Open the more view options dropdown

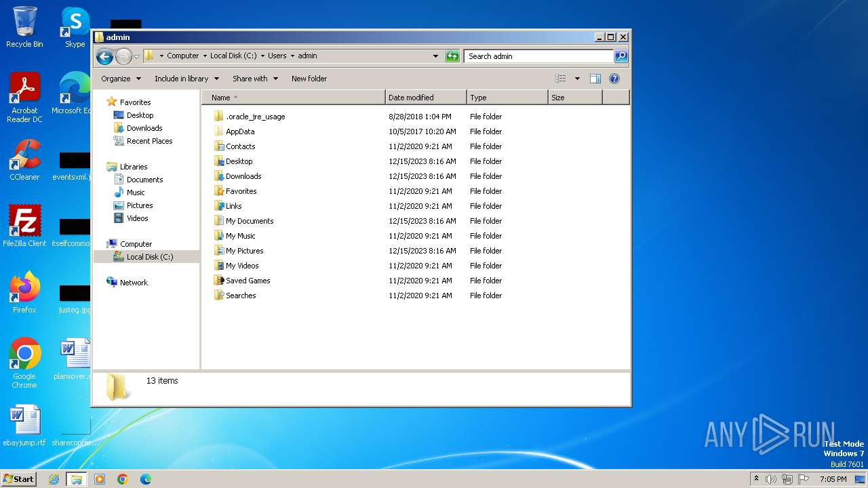click(x=577, y=79)
